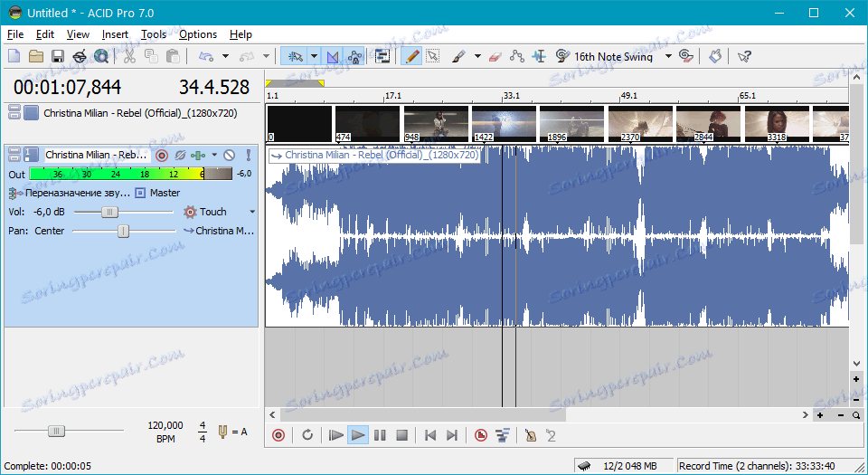This screenshot has width=868, height=475.
Task: Click the Save project icon
Action: click(58, 56)
